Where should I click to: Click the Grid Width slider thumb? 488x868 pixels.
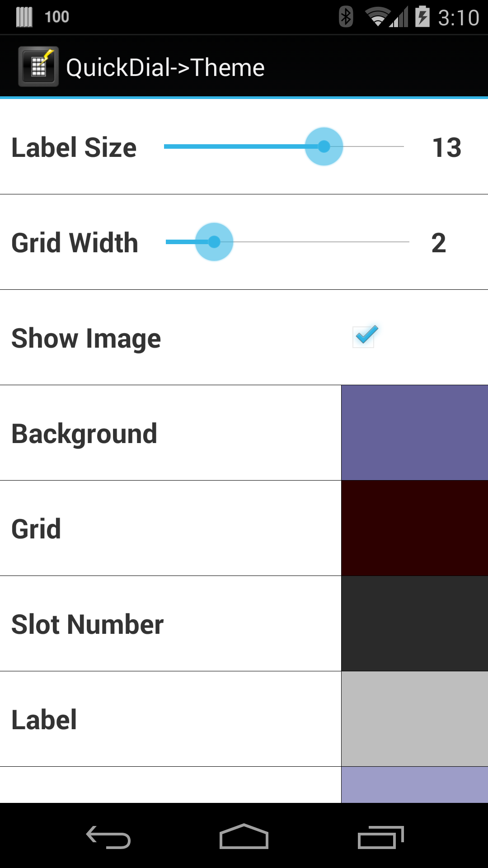coord(214,242)
